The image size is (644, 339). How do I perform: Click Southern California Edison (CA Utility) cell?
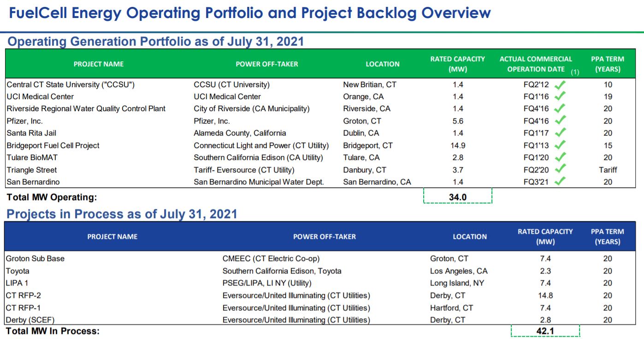coord(259,157)
